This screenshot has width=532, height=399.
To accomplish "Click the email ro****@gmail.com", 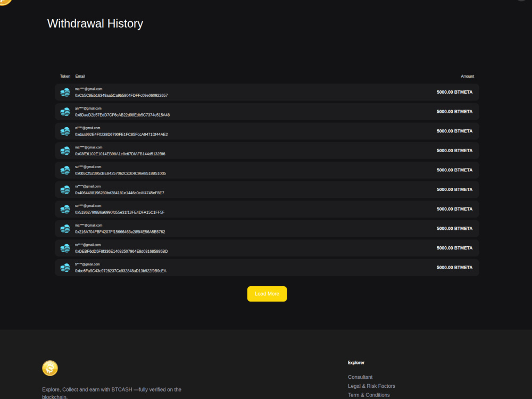I will point(88,245).
